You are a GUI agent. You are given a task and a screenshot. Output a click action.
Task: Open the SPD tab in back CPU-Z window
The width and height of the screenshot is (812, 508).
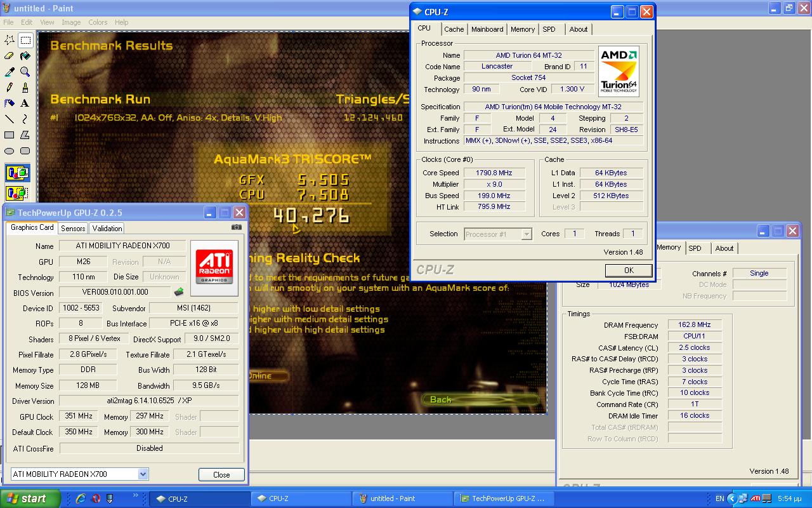695,248
